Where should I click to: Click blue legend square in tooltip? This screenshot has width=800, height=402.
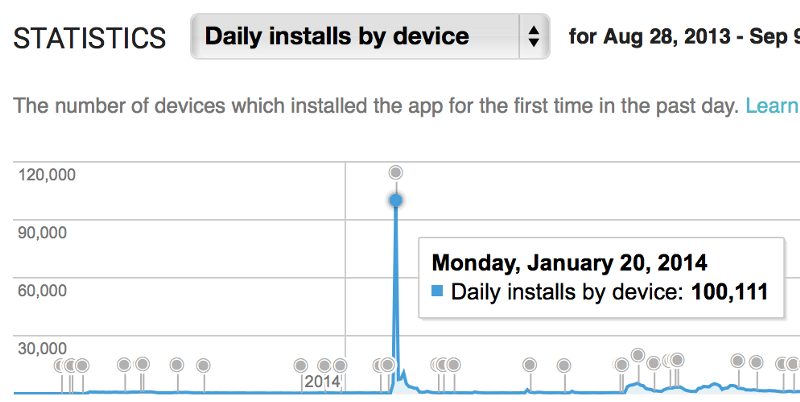[x=437, y=291]
